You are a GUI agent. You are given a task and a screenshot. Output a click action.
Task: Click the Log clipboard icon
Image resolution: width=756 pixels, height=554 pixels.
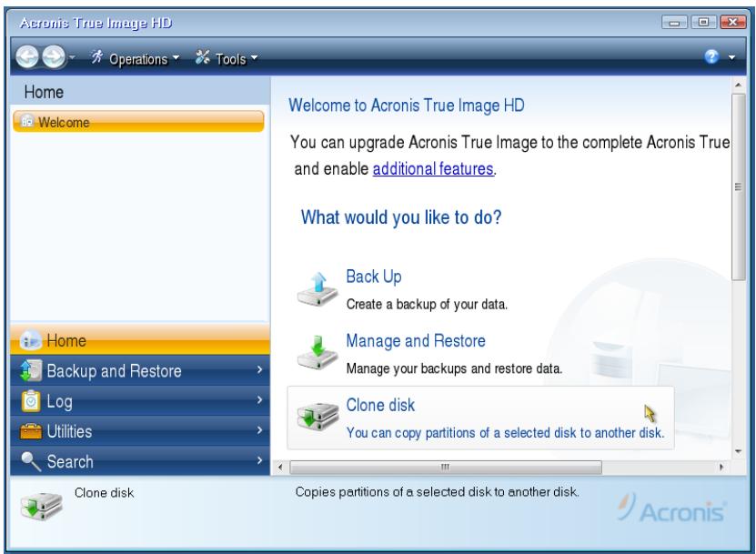[x=31, y=401]
